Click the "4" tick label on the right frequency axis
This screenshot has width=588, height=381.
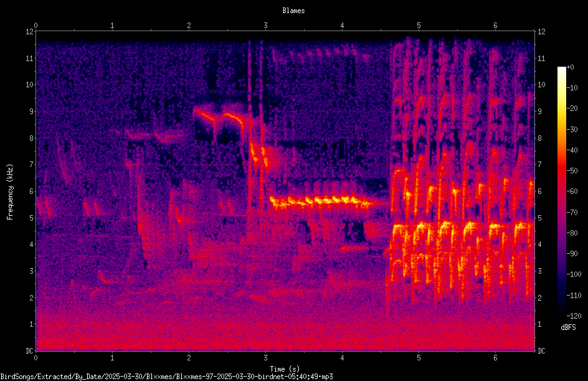pos(539,244)
